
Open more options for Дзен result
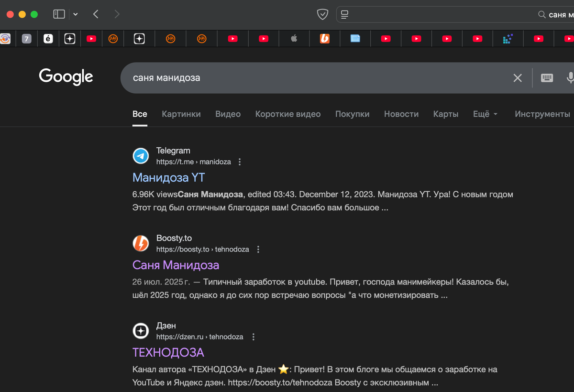254,337
